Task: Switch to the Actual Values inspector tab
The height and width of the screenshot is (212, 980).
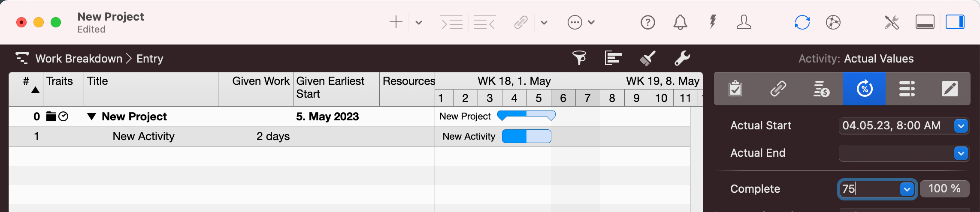Action: [864, 89]
